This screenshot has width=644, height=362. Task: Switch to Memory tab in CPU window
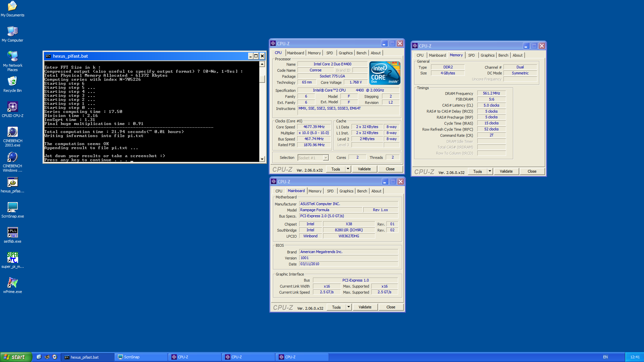click(x=314, y=53)
